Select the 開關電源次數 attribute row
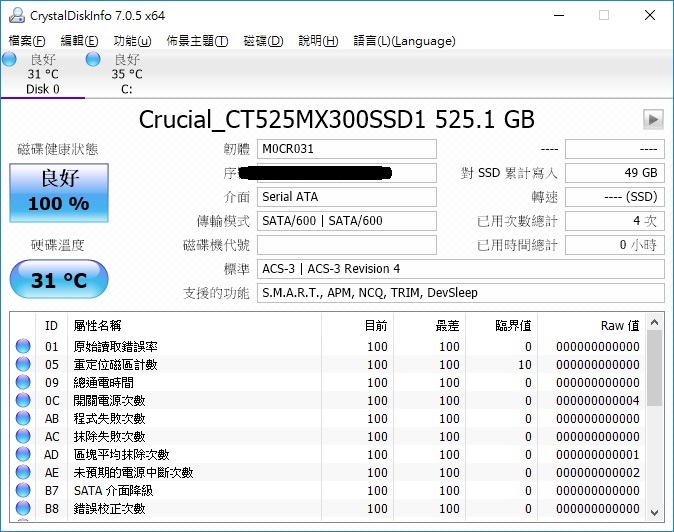 pos(328,400)
